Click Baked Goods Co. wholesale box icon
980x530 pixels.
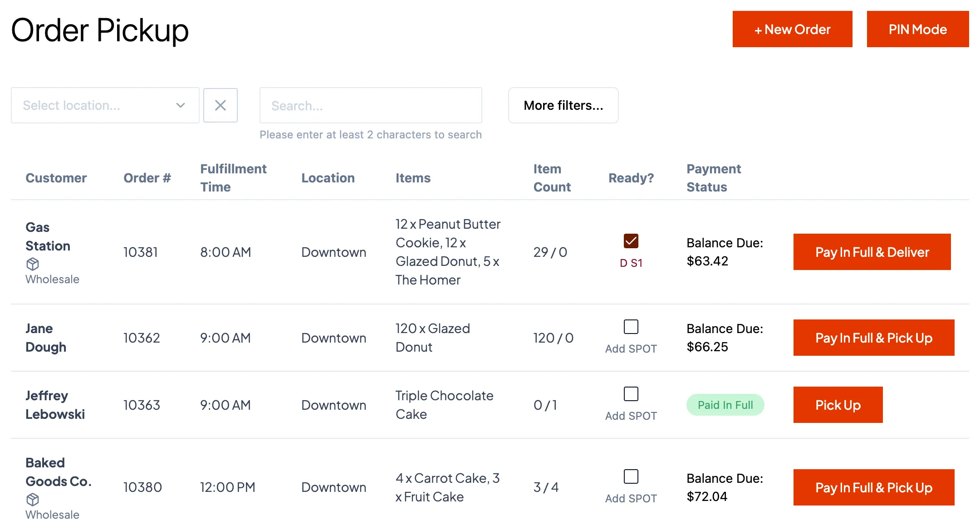(x=33, y=499)
